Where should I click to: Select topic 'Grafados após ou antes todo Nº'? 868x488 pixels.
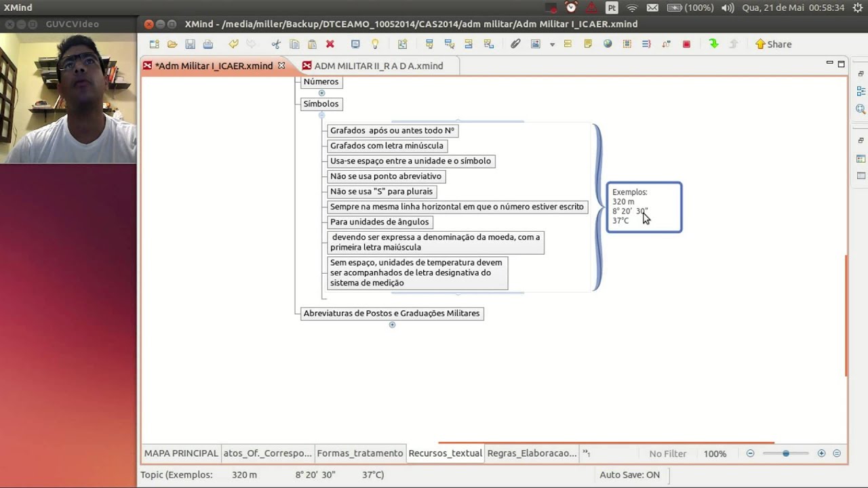click(x=393, y=130)
